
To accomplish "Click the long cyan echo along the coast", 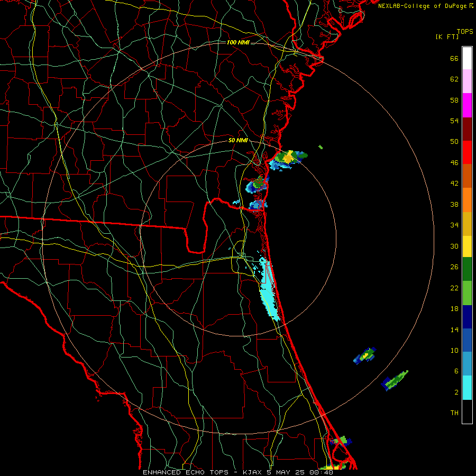I will [x=269, y=288].
